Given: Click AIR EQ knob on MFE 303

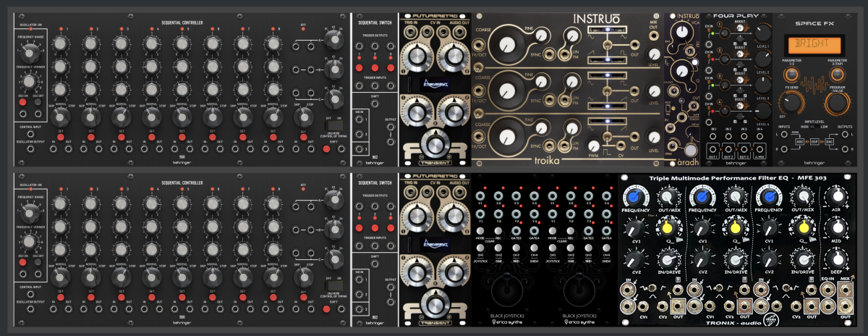Looking at the screenshot, I should pos(838,196).
